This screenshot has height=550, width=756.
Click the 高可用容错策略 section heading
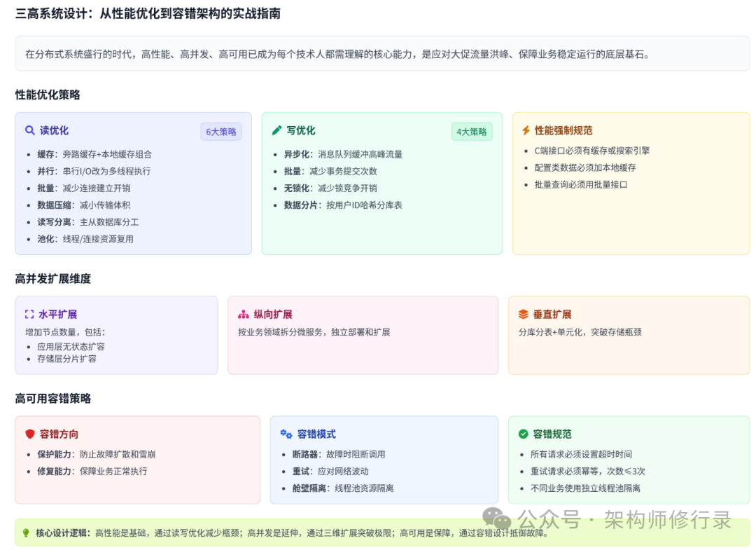click(x=53, y=399)
